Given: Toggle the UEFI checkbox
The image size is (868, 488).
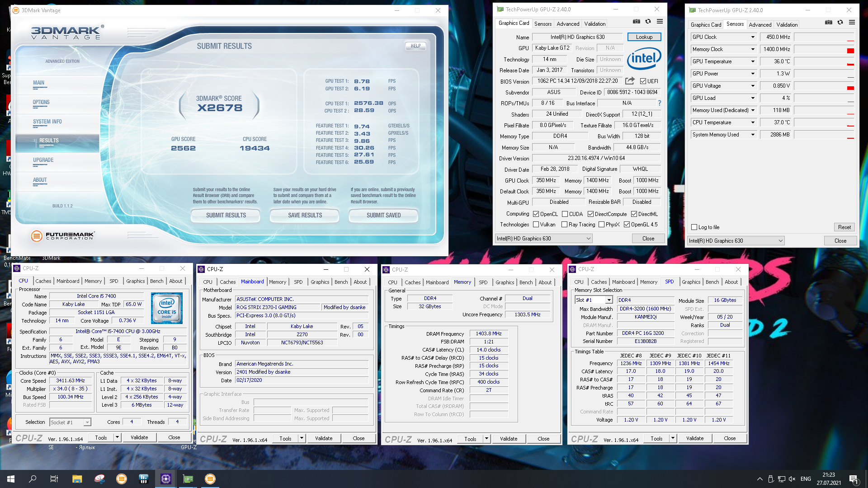Looking at the screenshot, I should point(643,81).
